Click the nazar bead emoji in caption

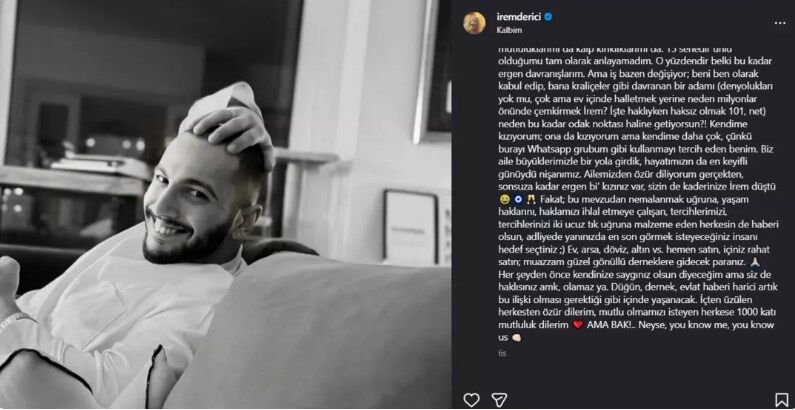coord(516,200)
